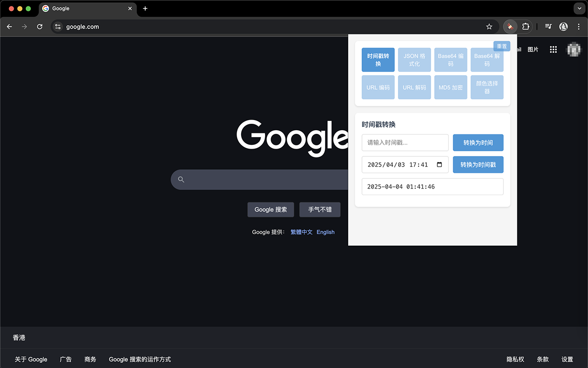Click the media controls icon in toolbar
Image resolution: width=588 pixels, height=368 pixels.
tap(548, 27)
